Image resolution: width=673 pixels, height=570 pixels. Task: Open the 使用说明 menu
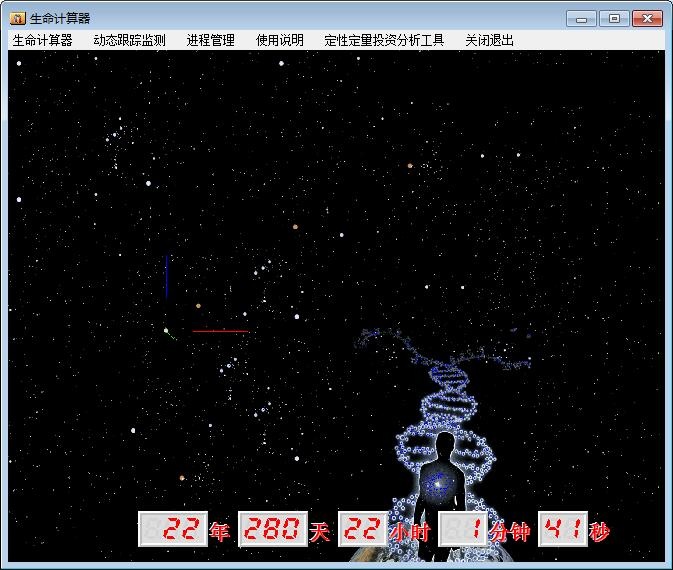click(280, 40)
